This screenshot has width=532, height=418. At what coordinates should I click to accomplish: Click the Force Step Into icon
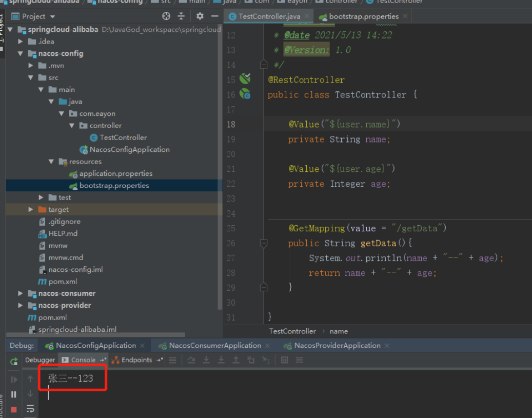221,360
